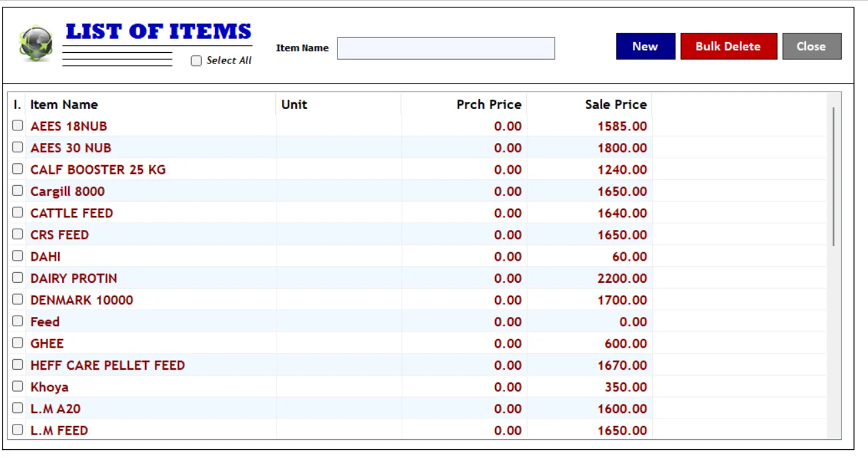Viewport: 868px width, 466px height.
Task: Click the New button
Action: (x=645, y=46)
